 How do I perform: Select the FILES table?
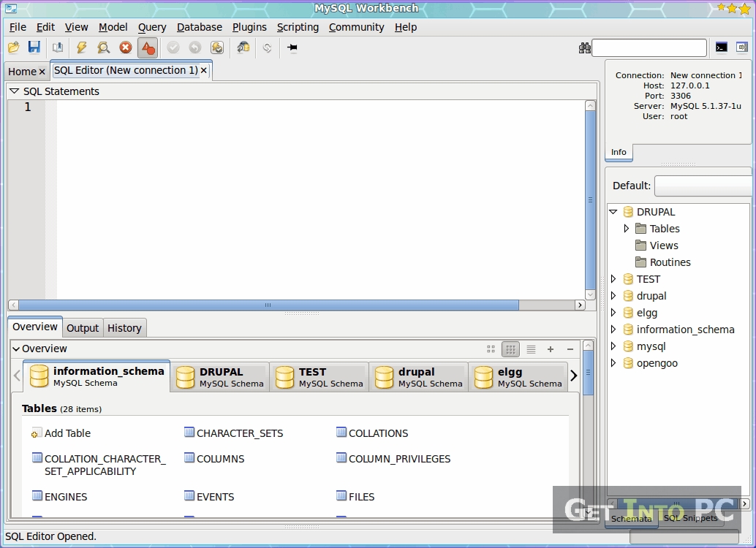tap(355, 497)
